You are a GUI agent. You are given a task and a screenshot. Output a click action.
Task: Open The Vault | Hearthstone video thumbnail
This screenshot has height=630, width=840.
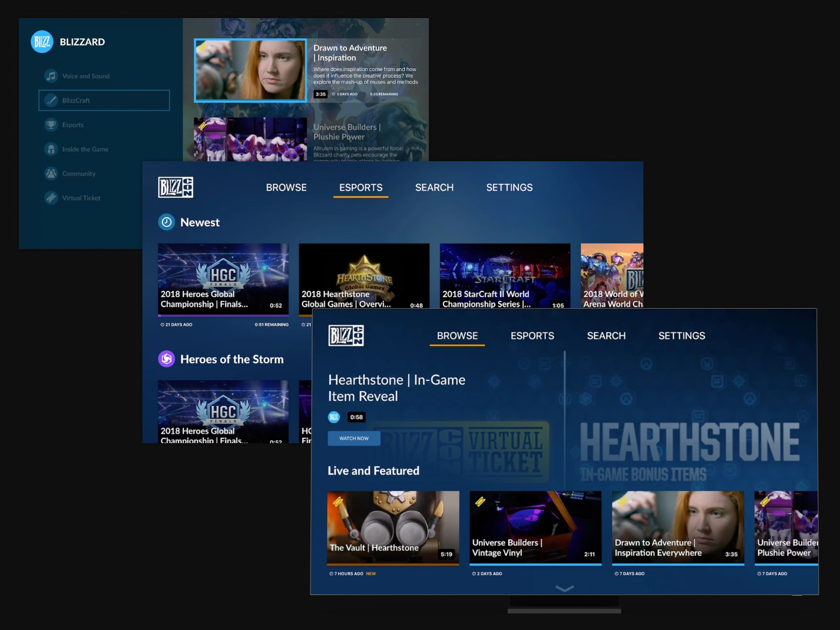pos(393,527)
